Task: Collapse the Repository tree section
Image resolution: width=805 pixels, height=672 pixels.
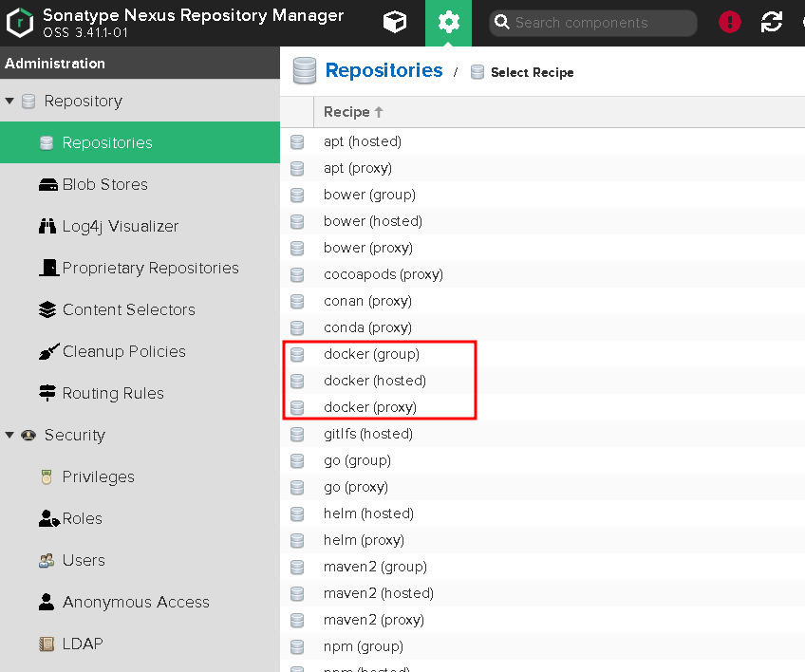Action: (9, 102)
